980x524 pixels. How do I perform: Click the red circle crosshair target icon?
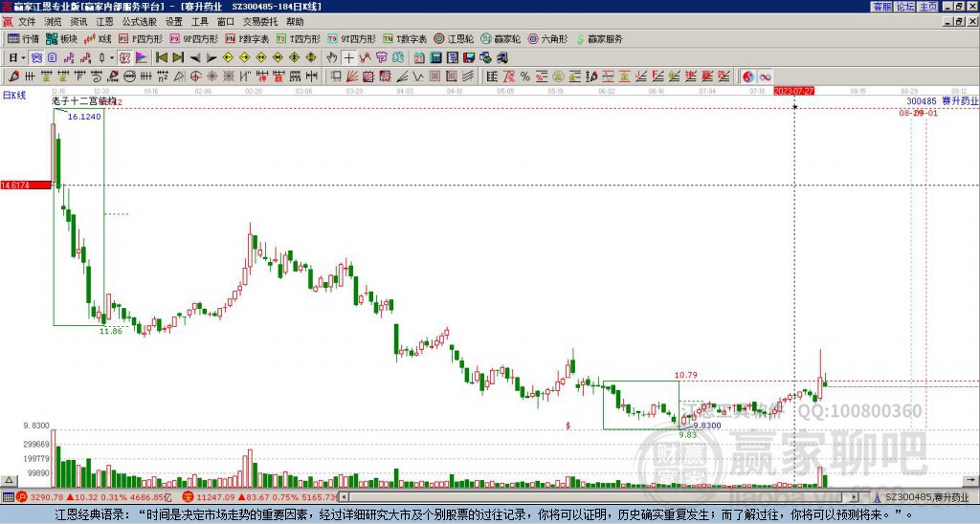click(195, 76)
